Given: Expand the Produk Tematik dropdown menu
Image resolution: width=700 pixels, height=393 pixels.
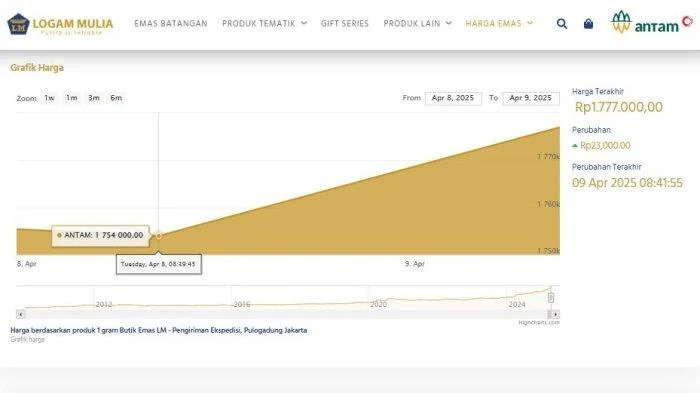Looking at the screenshot, I should (264, 24).
